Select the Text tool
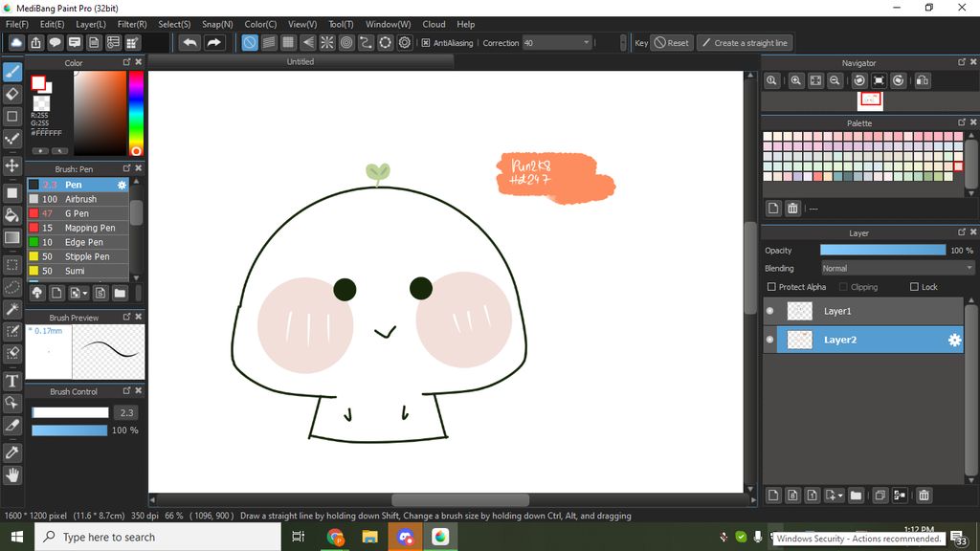 (x=12, y=381)
